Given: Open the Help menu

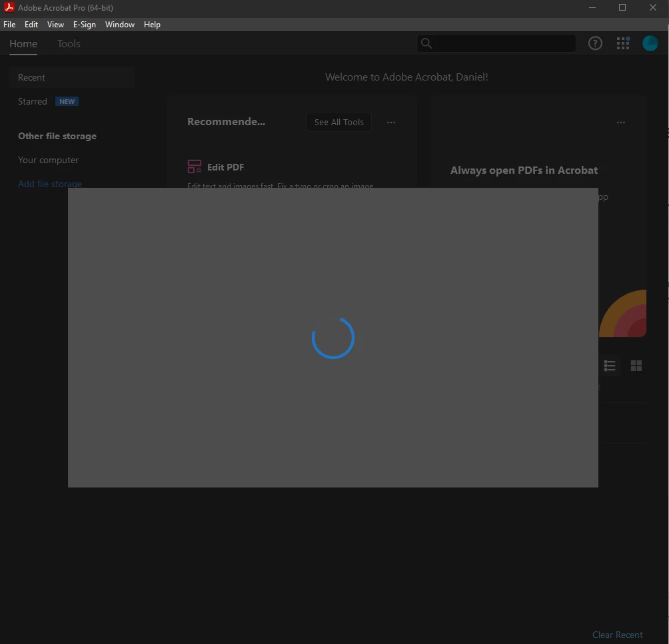Looking at the screenshot, I should [x=152, y=25].
